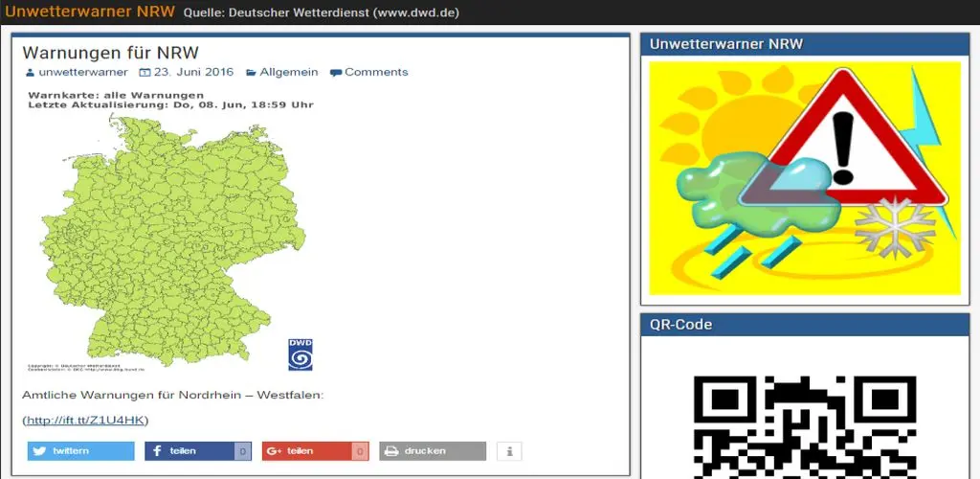
Task: Open author link 'unwetterwarner'
Action: coord(83,72)
